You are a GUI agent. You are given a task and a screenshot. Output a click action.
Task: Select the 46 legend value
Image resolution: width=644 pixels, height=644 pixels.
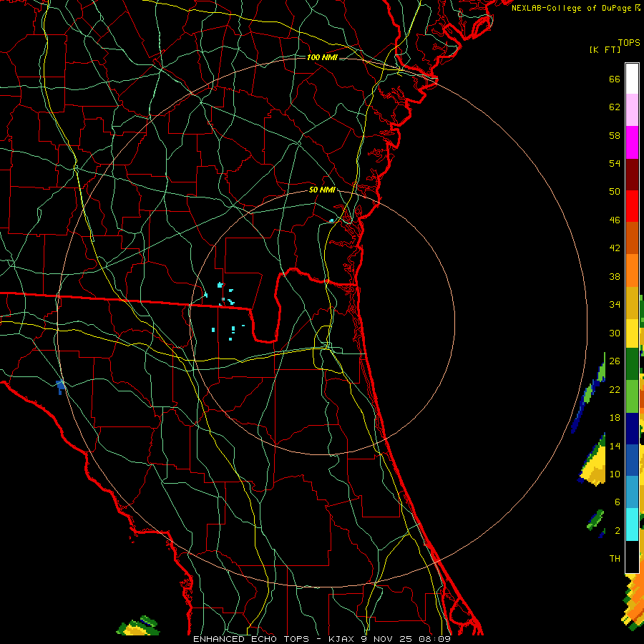click(615, 220)
